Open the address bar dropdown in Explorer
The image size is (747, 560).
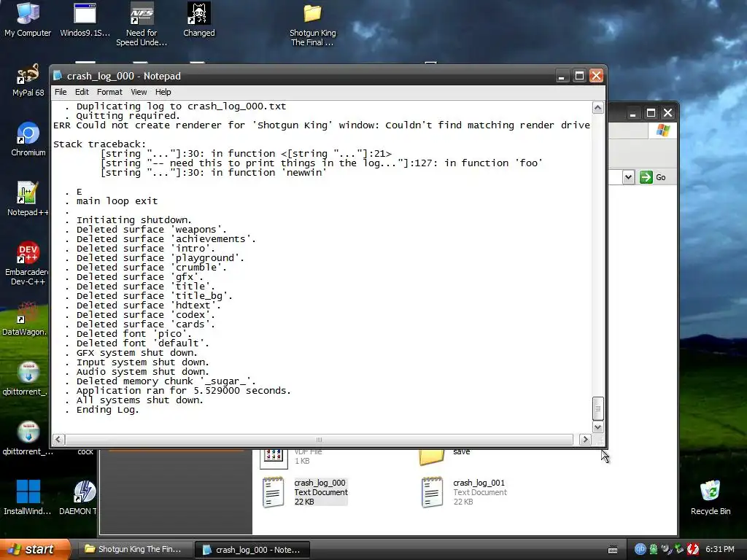coord(628,177)
